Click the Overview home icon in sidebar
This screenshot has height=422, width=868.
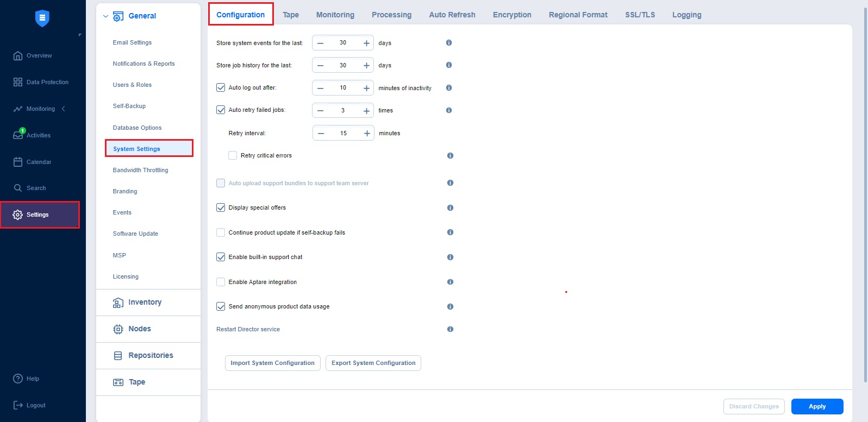[x=18, y=55]
